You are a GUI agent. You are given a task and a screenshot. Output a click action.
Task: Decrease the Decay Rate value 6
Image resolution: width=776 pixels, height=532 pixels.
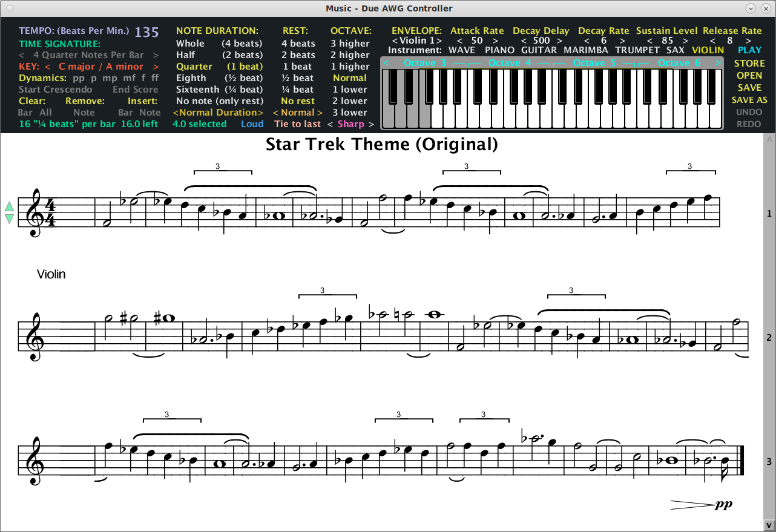point(587,41)
